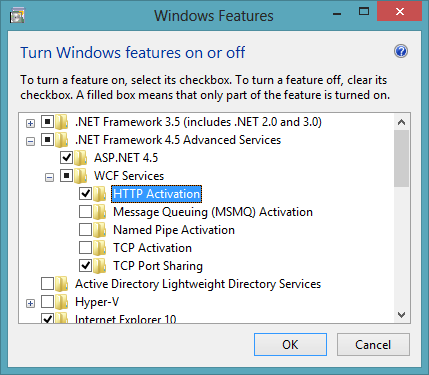The height and width of the screenshot is (375, 429).
Task: Select the Hyper-V label
Action: 97,302
